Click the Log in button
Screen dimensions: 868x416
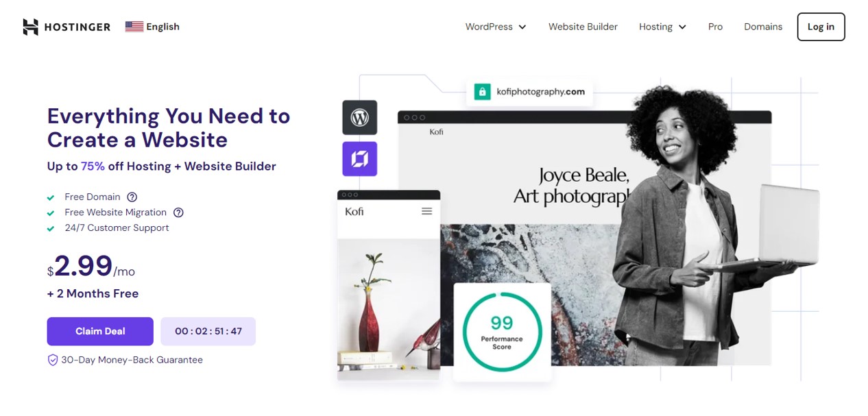[x=821, y=27]
